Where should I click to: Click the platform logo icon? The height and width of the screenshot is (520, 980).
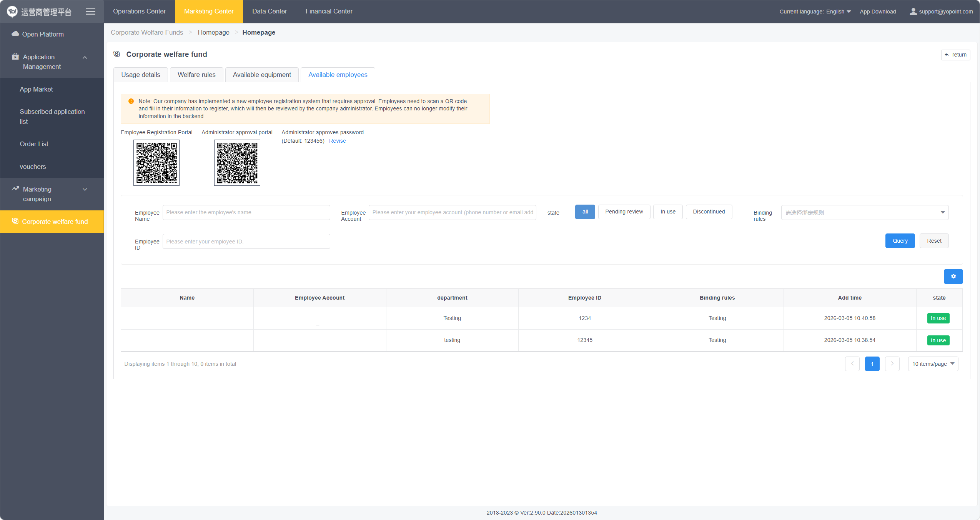(x=12, y=12)
